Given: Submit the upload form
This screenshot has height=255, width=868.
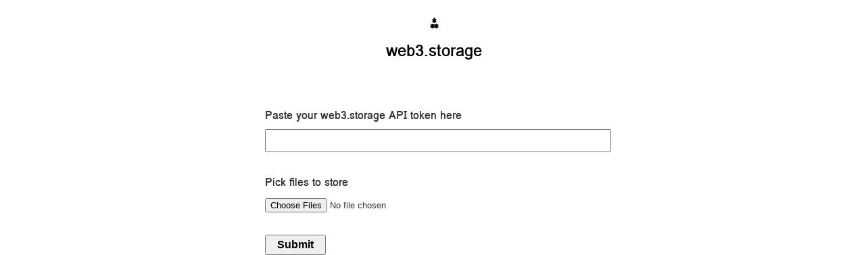Looking at the screenshot, I should [295, 245].
